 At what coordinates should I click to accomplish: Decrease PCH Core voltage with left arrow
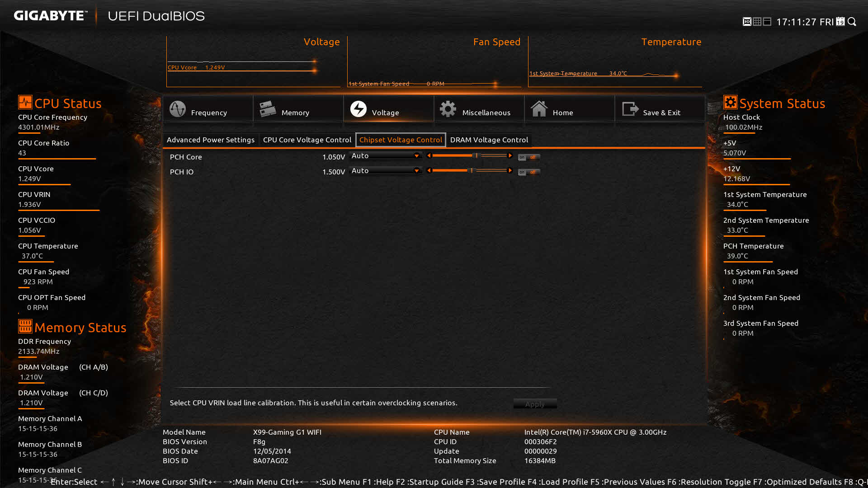(429, 155)
